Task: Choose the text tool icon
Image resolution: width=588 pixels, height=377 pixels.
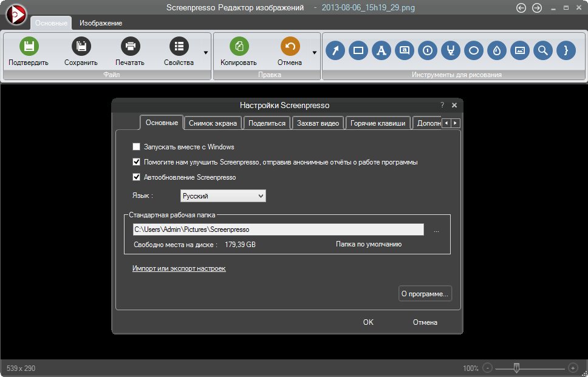Action: (x=381, y=51)
